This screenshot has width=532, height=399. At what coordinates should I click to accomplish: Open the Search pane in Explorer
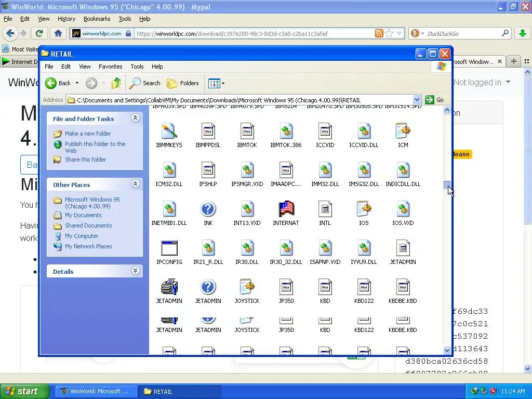coord(144,83)
